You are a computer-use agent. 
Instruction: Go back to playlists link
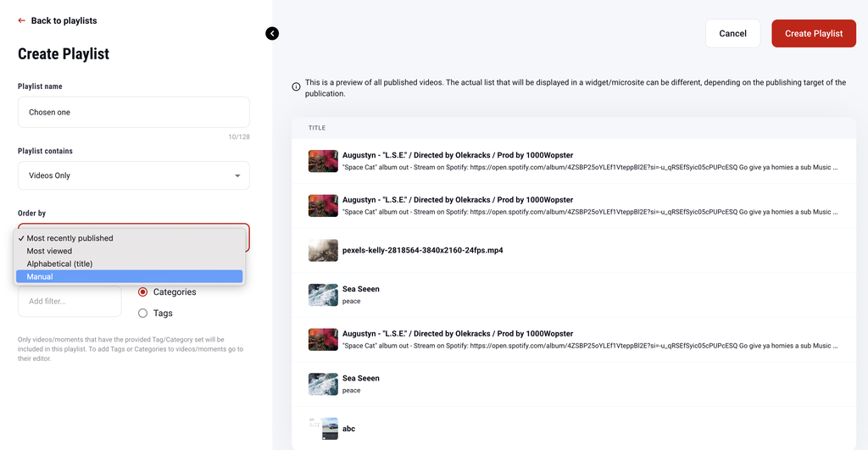(64, 20)
